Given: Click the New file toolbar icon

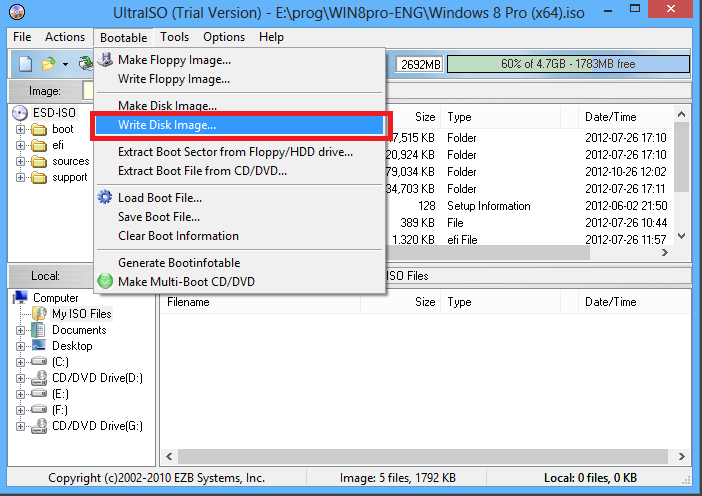Looking at the screenshot, I should point(25,64).
